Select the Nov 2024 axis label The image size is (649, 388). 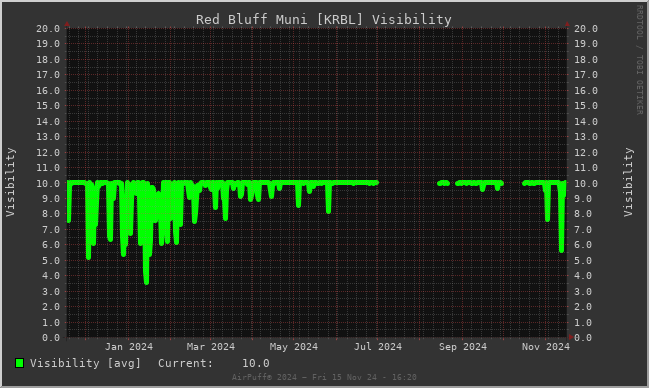(x=546, y=347)
